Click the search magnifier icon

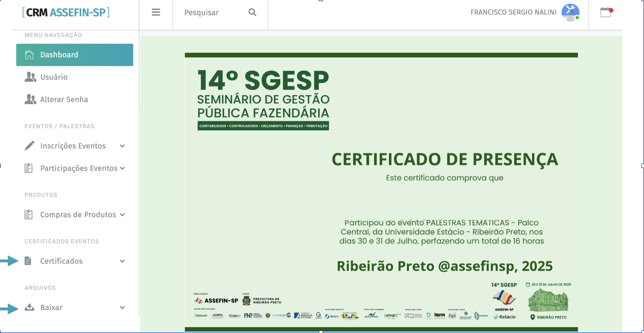(252, 12)
